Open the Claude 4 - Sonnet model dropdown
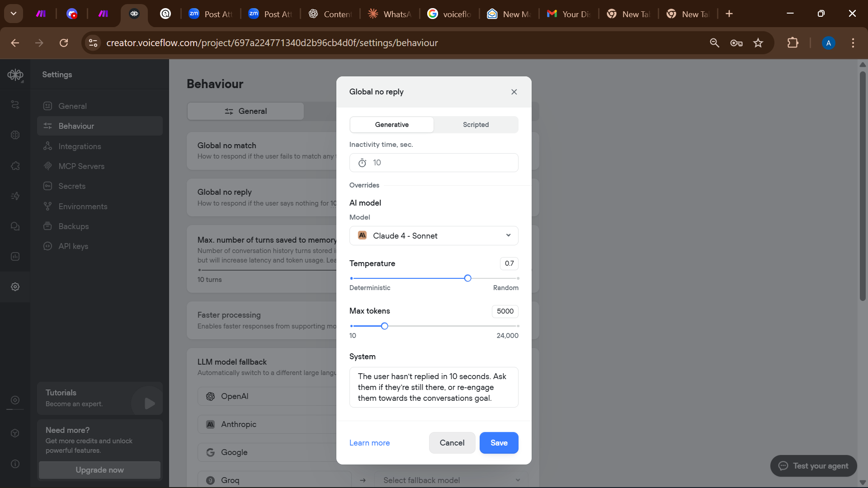 (x=434, y=236)
